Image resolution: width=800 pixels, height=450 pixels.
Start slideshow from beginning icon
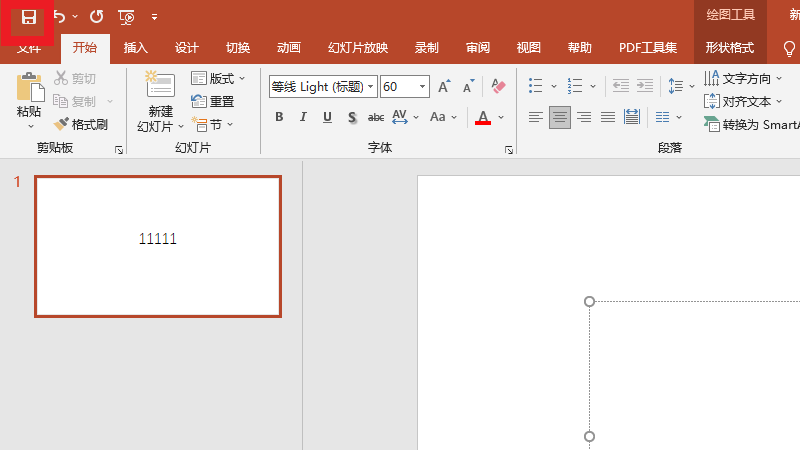(126, 17)
